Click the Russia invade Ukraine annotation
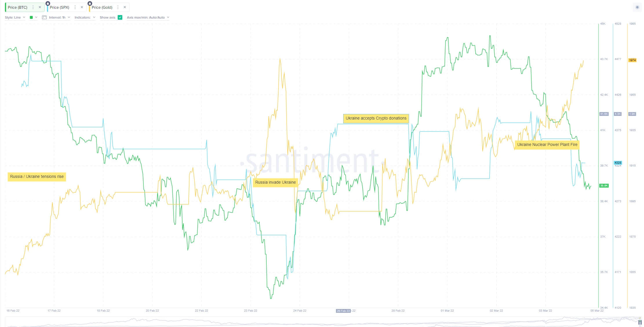This screenshot has width=644, height=327. pyautogui.click(x=275, y=182)
